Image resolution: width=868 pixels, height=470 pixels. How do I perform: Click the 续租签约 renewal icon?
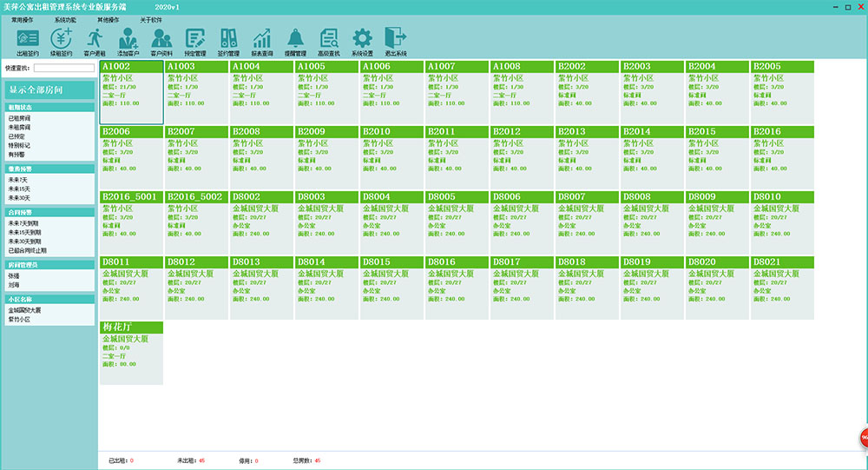coord(62,41)
